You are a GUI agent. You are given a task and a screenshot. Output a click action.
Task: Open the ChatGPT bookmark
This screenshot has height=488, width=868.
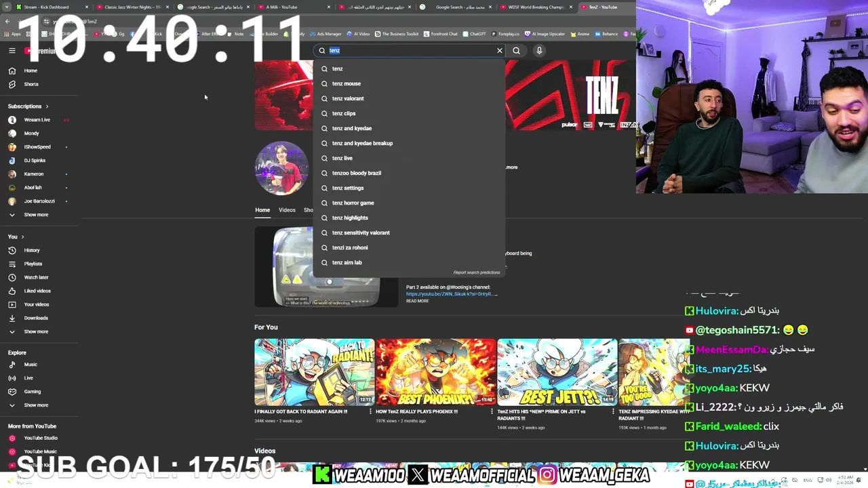tap(473, 34)
